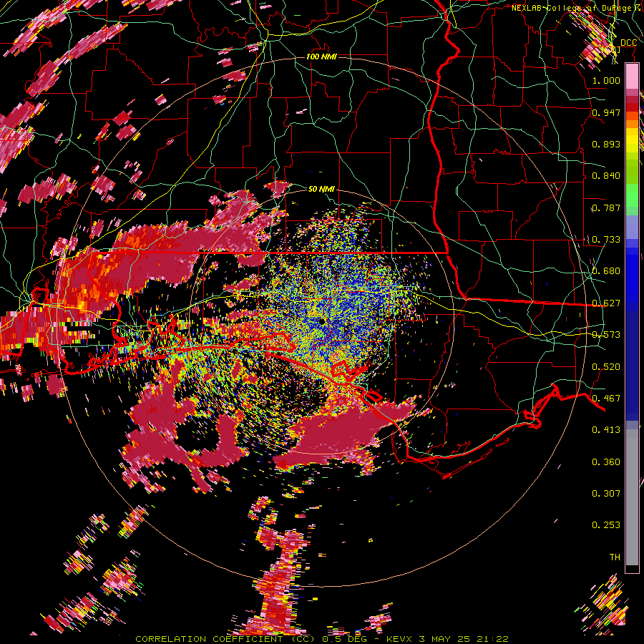Screen dimensions: 644x644
Task: Click the TH threshold label on the scale
Action: click(615, 557)
